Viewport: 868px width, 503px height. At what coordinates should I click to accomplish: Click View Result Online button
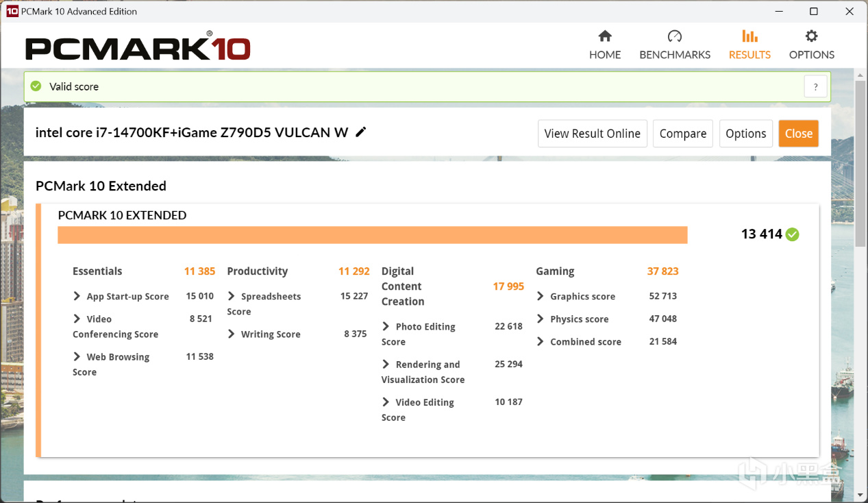coord(593,134)
